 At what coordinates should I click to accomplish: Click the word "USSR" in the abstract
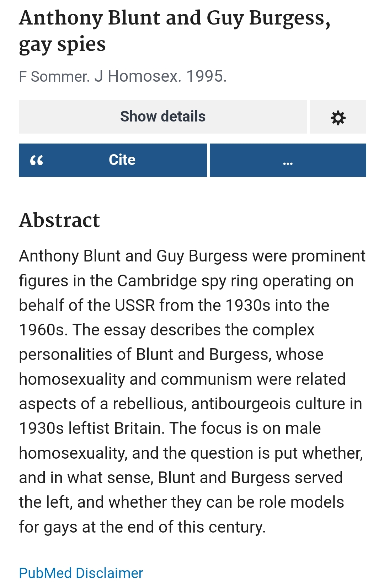135,305
